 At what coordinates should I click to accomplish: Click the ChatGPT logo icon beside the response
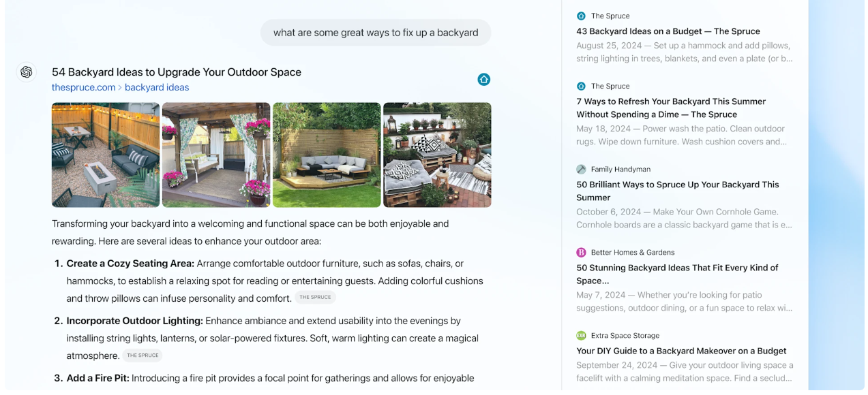pos(27,72)
